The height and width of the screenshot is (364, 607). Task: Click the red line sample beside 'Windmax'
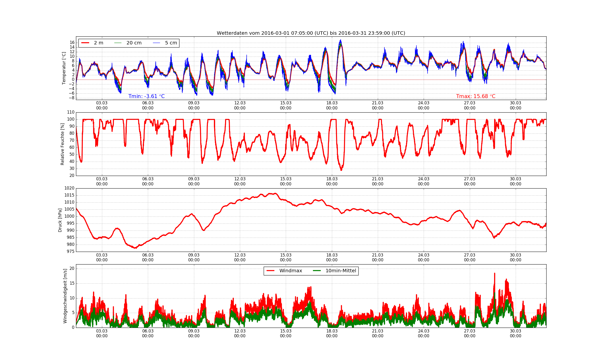(271, 271)
